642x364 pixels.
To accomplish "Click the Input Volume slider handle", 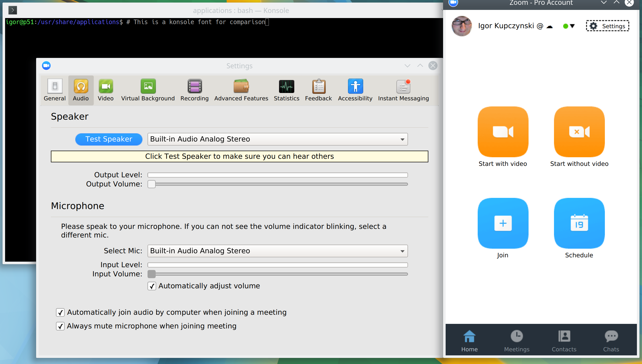I will [152, 274].
